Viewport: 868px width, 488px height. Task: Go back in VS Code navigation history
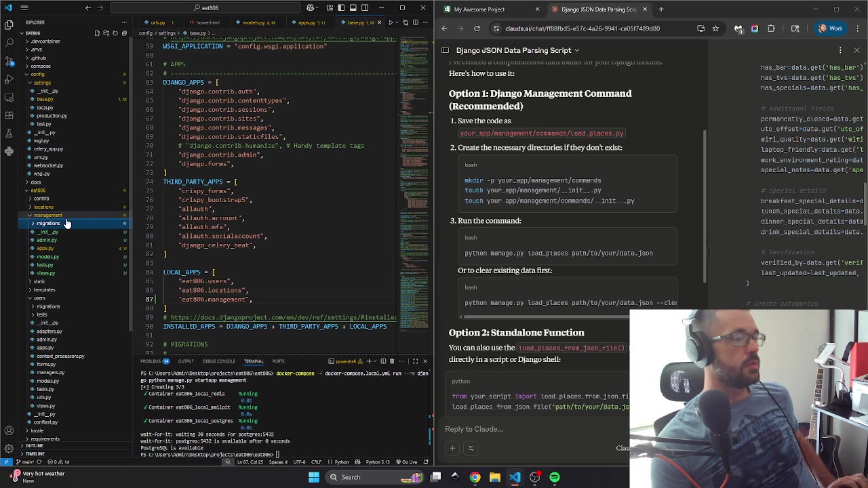[88, 7]
